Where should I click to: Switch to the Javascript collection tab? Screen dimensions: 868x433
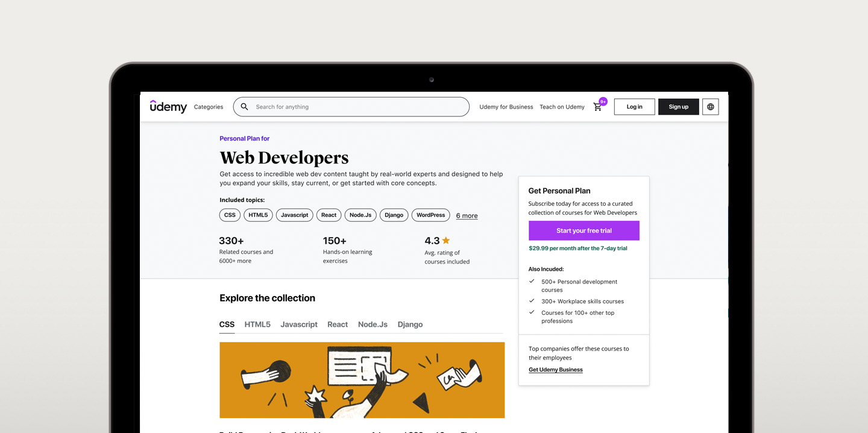299,324
